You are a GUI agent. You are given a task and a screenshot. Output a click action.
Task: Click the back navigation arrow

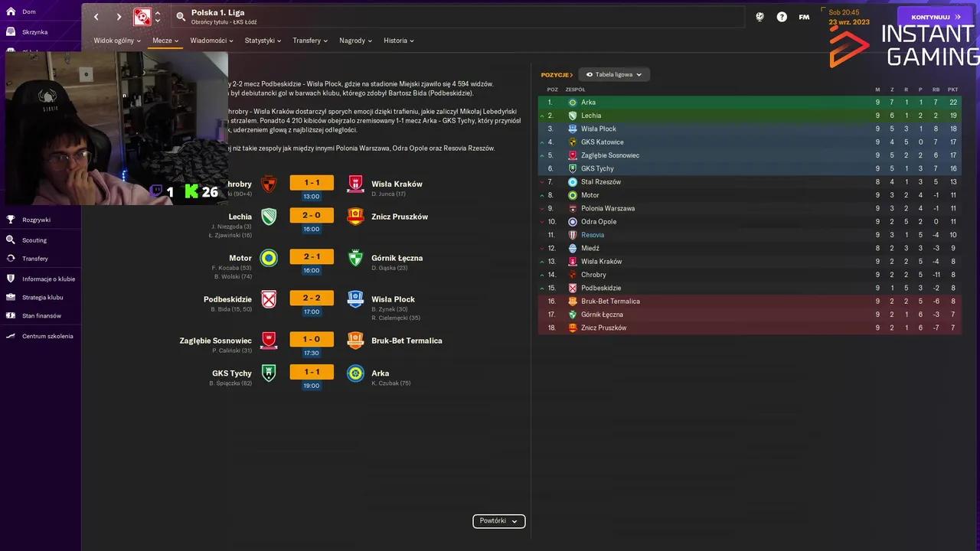click(x=96, y=16)
